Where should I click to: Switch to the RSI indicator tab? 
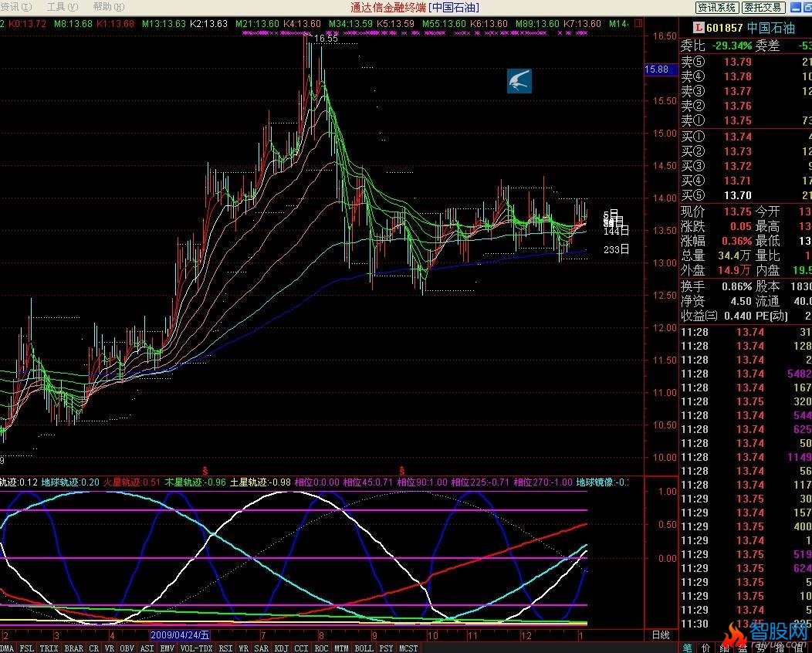(x=225, y=648)
